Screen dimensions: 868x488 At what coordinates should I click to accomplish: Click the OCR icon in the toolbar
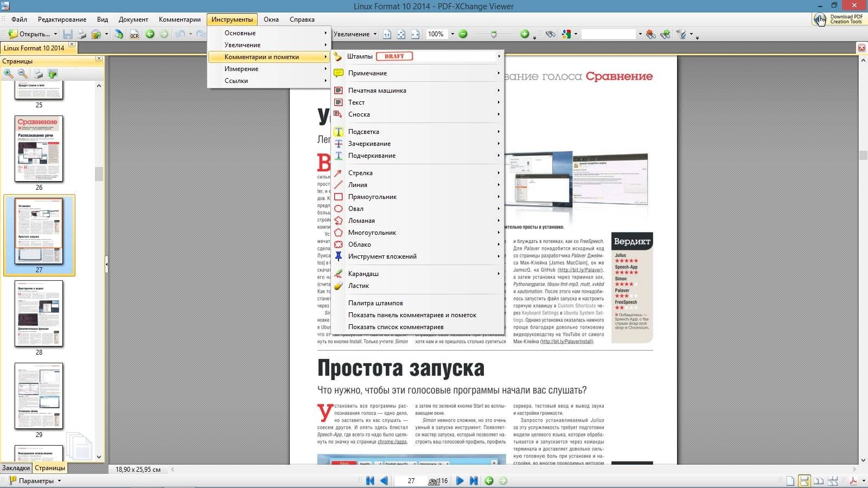134,34
